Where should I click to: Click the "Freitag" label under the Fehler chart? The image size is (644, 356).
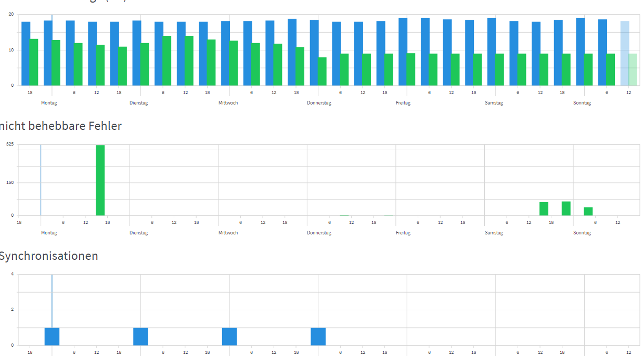tap(403, 233)
